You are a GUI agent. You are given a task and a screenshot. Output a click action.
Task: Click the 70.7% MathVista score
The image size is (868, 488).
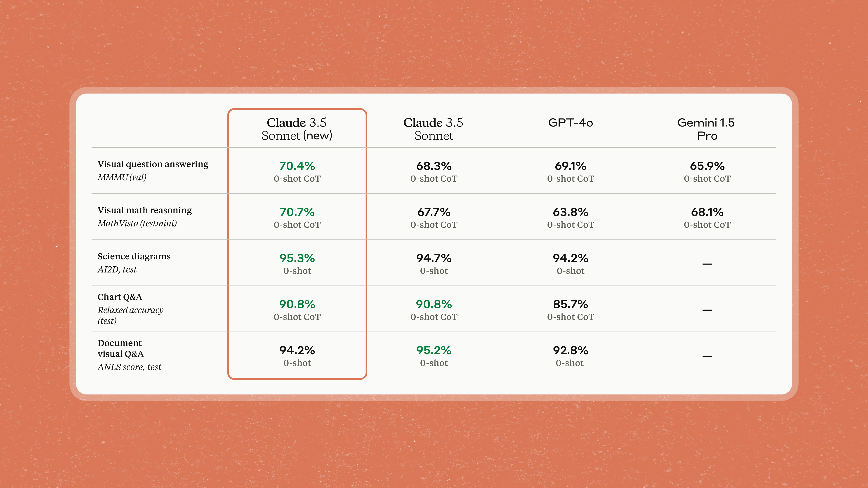[x=297, y=212]
